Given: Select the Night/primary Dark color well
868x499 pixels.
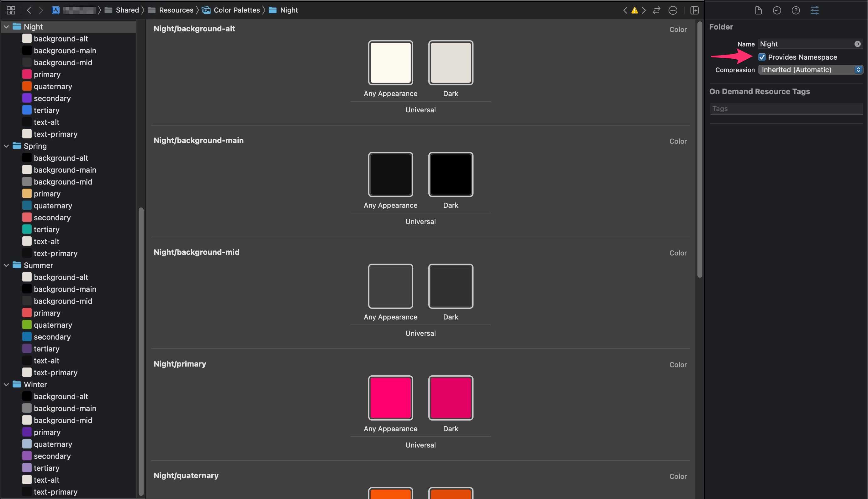Looking at the screenshot, I should click(x=451, y=398).
